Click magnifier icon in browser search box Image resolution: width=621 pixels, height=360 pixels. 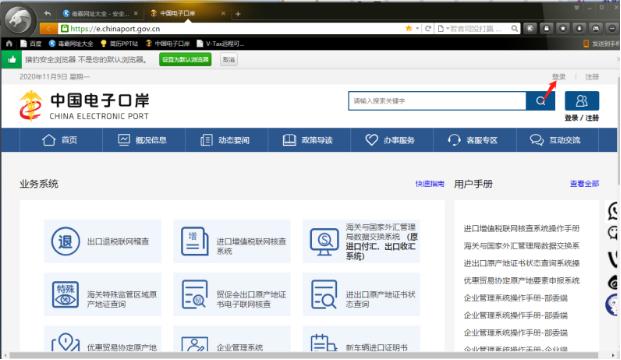pos(514,29)
